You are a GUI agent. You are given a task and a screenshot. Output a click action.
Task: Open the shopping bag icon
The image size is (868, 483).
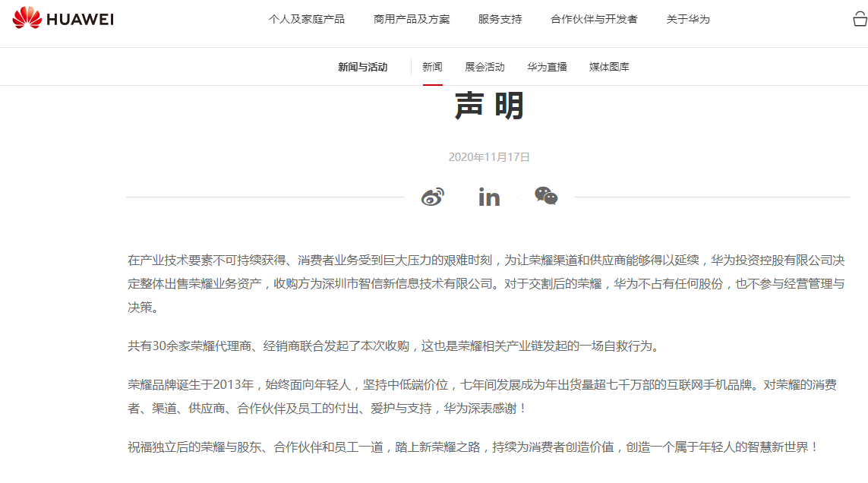pos(860,19)
